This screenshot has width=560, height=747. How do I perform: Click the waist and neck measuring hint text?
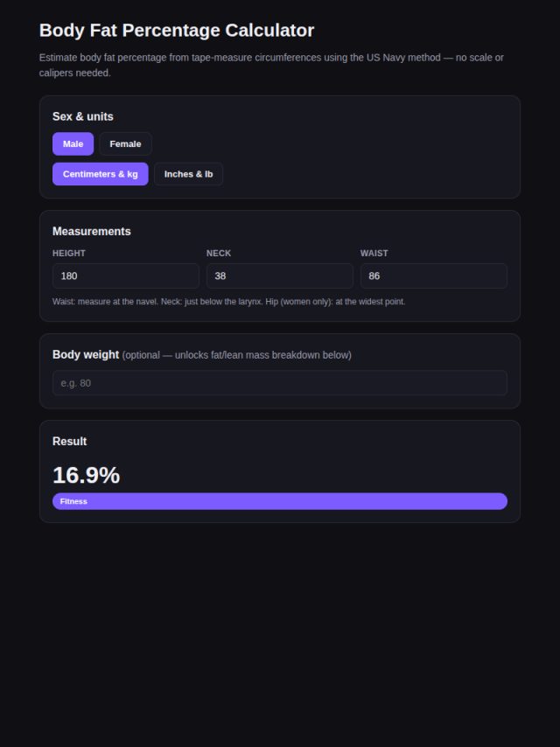[x=228, y=302]
